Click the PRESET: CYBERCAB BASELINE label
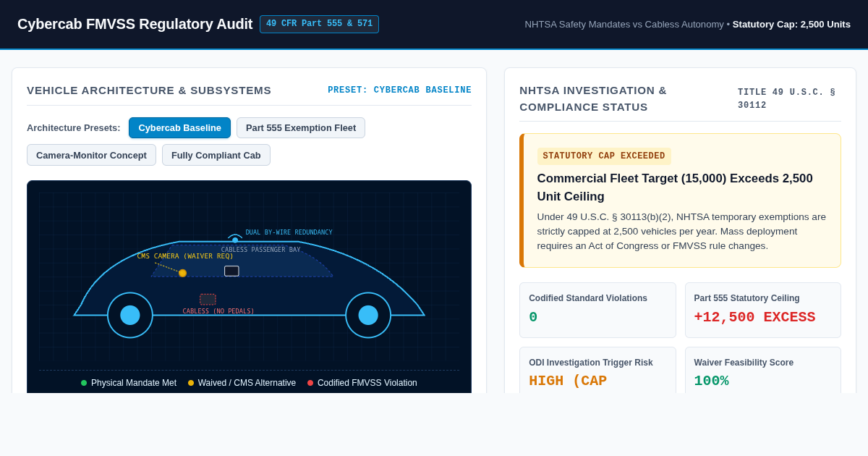The width and height of the screenshot is (868, 456). pyautogui.click(x=399, y=90)
